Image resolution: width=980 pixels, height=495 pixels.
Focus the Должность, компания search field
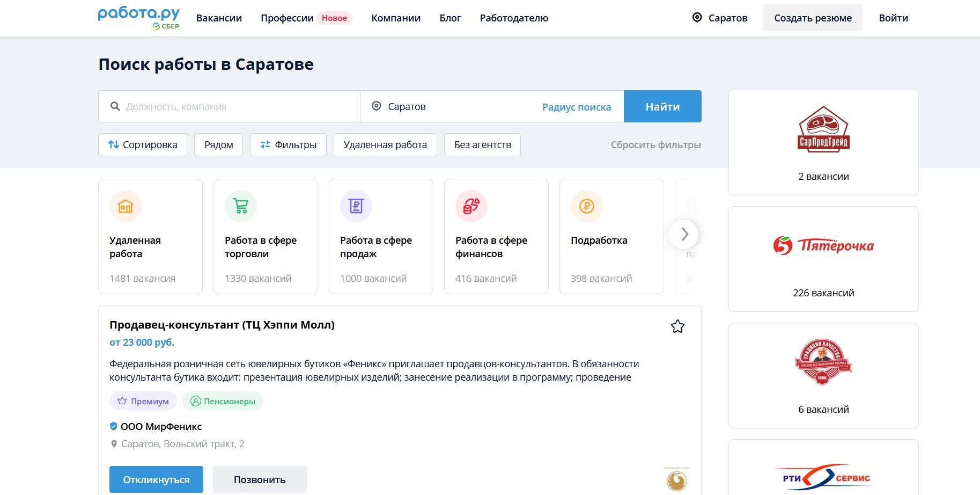click(230, 106)
